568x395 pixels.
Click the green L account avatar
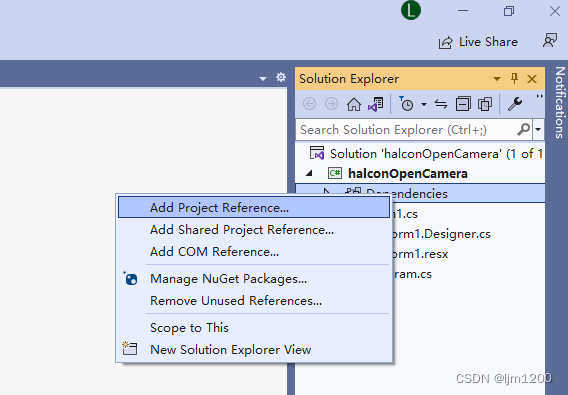point(411,10)
